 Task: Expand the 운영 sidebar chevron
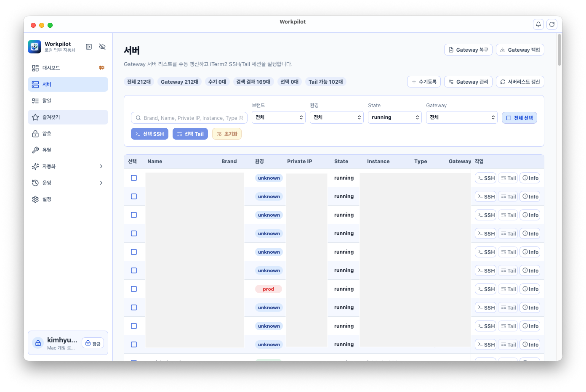101,183
